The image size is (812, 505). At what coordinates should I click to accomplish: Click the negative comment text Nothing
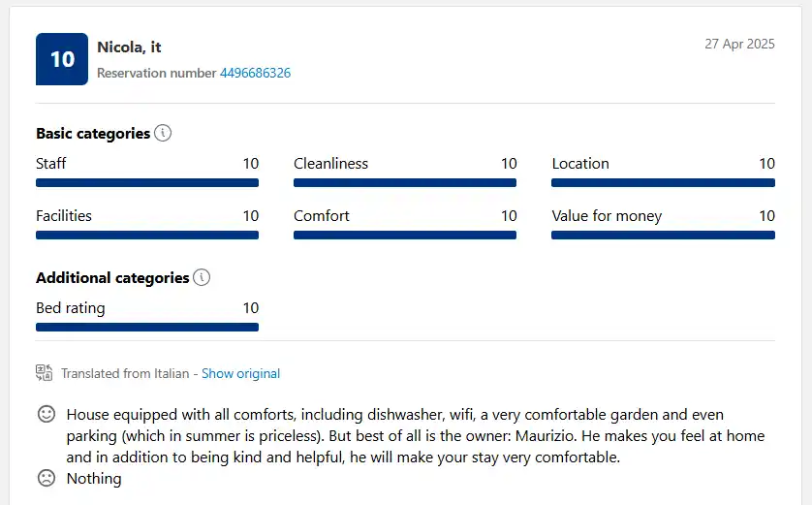click(x=94, y=479)
